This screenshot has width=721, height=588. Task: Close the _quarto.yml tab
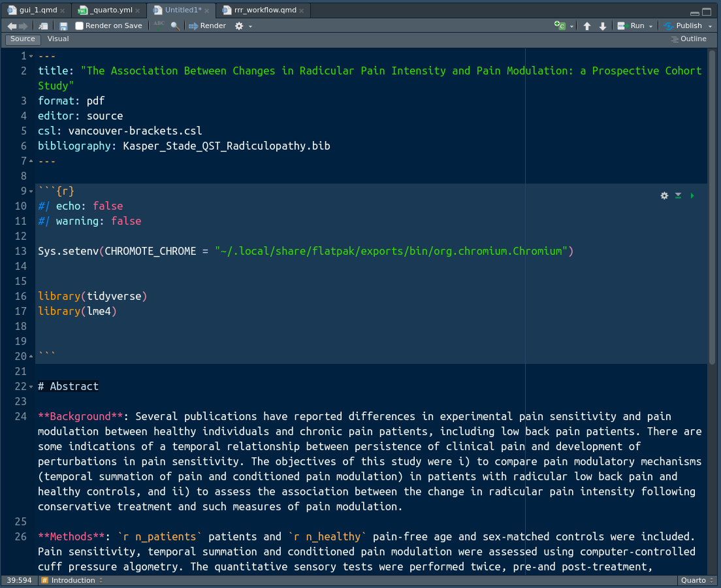point(138,10)
